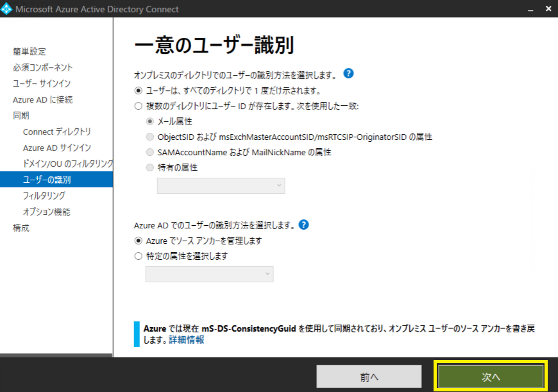Open 'ドメイン/OU のフィルタリング' sidebar step

click(x=67, y=164)
